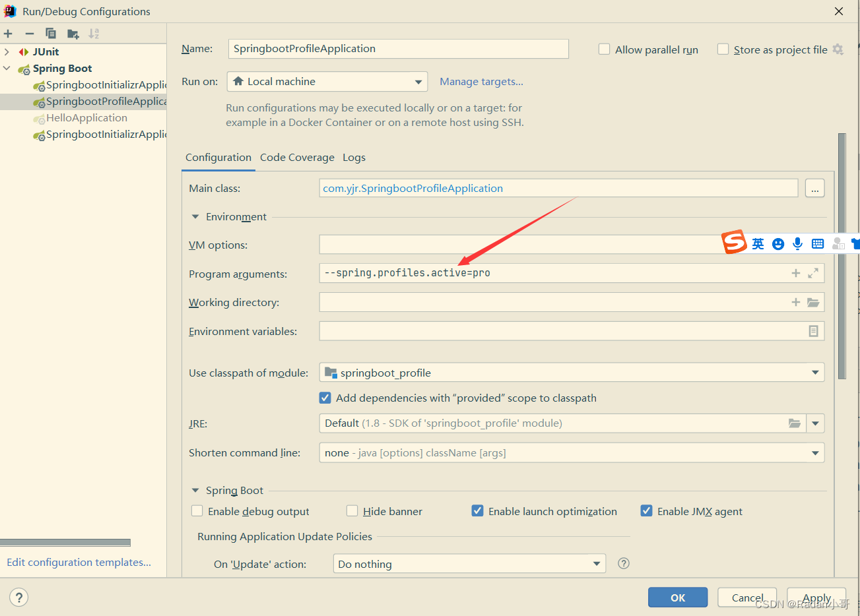Collapse the Environment section
Image resolution: width=860 pixels, height=616 pixels.
195,217
